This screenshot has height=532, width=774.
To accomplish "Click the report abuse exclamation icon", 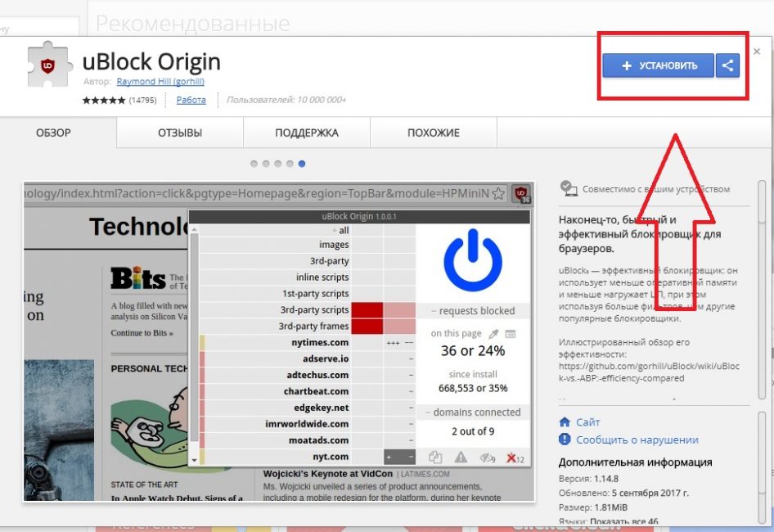I will [x=565, y=440].
